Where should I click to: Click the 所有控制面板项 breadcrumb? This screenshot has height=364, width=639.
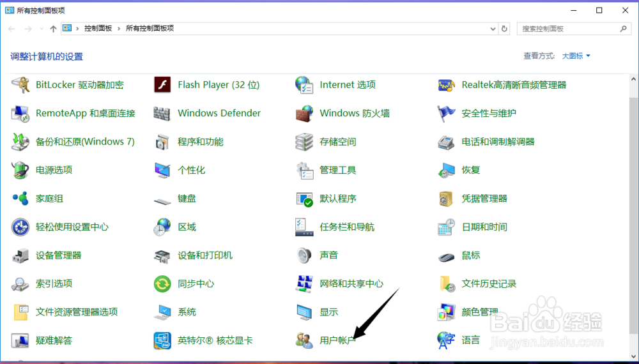pyautogui.click(x=150, y=29)
